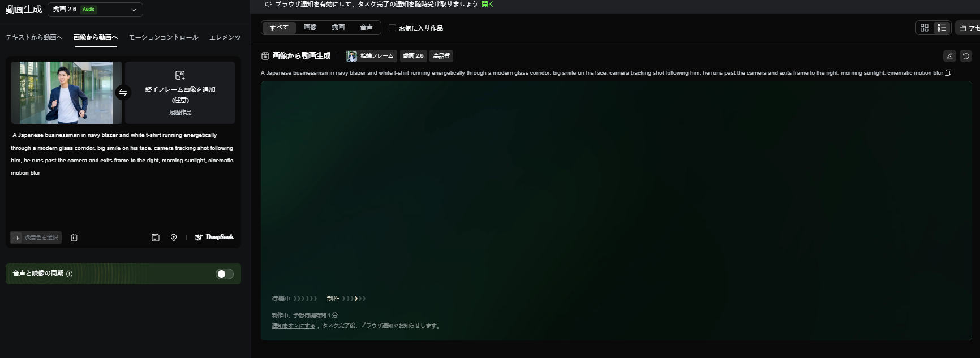Click the 通知をオンにする link

293,326
